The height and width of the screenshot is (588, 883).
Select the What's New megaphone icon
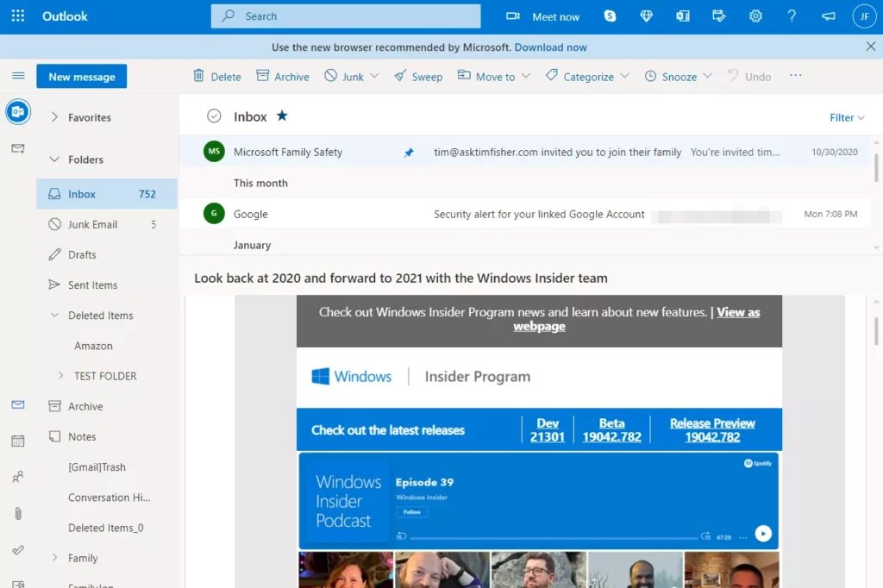(829, 16)
